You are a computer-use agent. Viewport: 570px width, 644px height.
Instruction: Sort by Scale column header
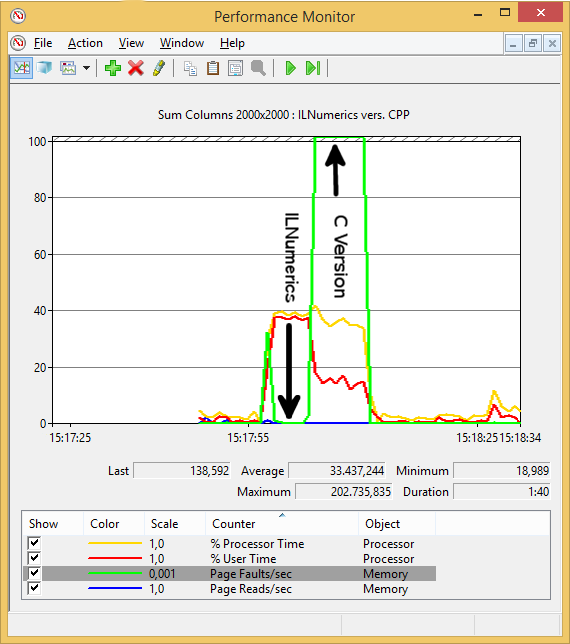(x=175, y=524)
